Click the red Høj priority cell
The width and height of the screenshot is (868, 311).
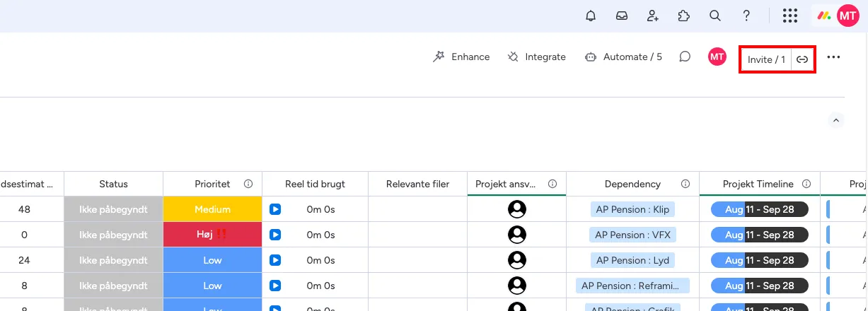tap(212, 235)
